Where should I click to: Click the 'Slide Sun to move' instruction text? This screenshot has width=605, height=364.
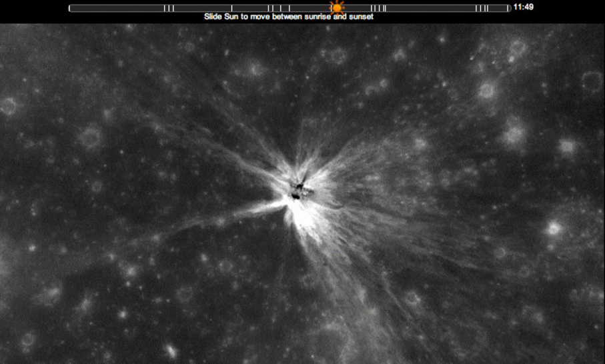240,17
